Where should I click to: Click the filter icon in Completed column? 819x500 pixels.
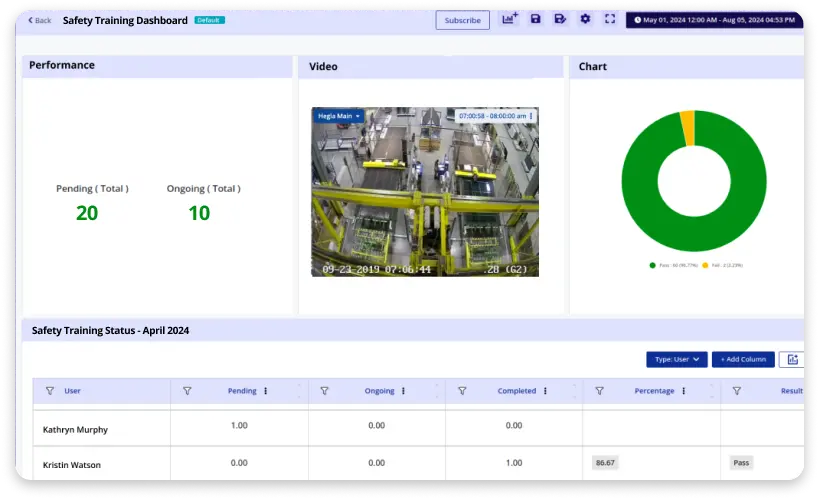[x=462, y=391]
